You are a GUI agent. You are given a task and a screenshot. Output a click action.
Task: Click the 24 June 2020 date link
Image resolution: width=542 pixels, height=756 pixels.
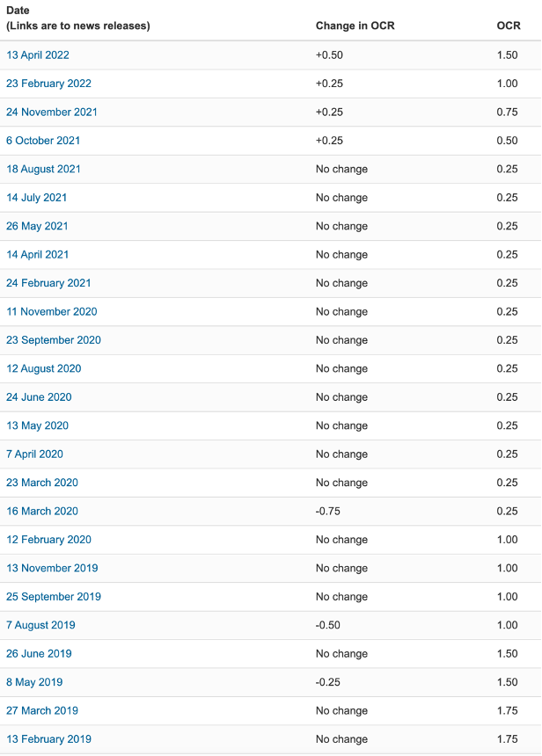39,396
